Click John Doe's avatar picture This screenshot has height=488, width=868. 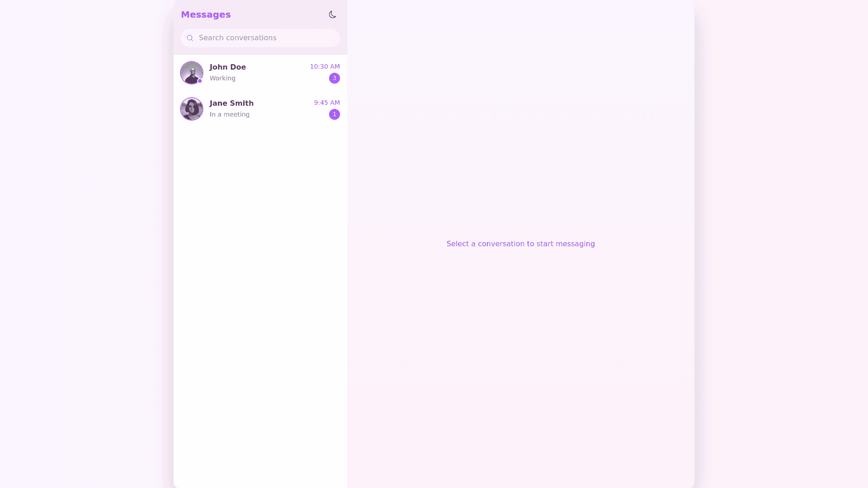(x=191, y=72)
